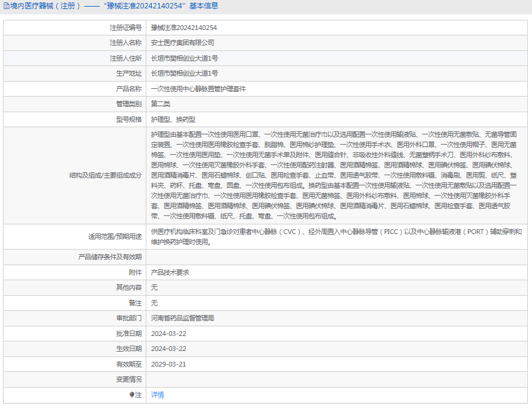Click model spec value 护理型、换药型
532x408 pixels.
pyautogui.click(x=173, y=119)
